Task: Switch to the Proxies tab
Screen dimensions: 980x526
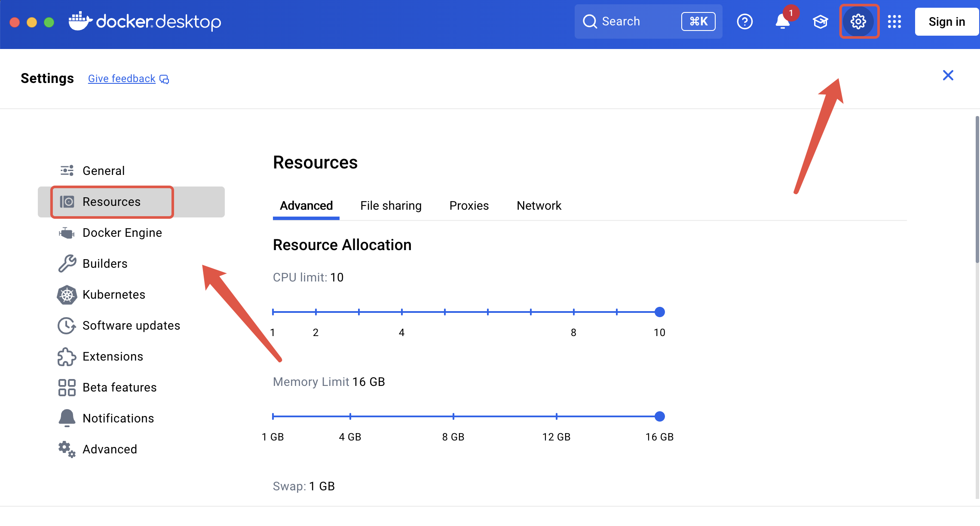Action: point(469,206)
